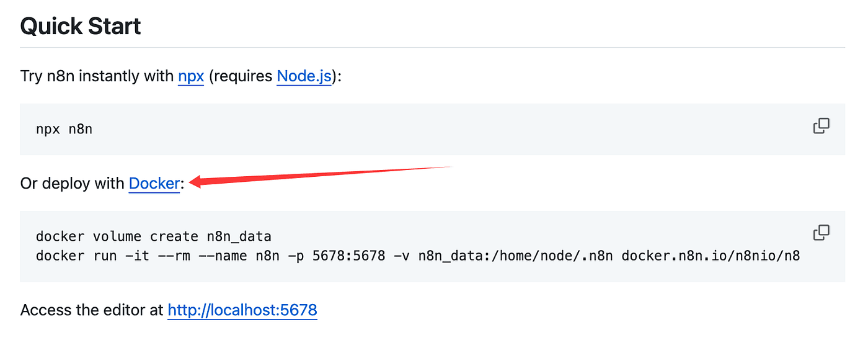The image size is (868, 340).
Task: Click the 'Or deploy with' text
Action: pos(73,184)
